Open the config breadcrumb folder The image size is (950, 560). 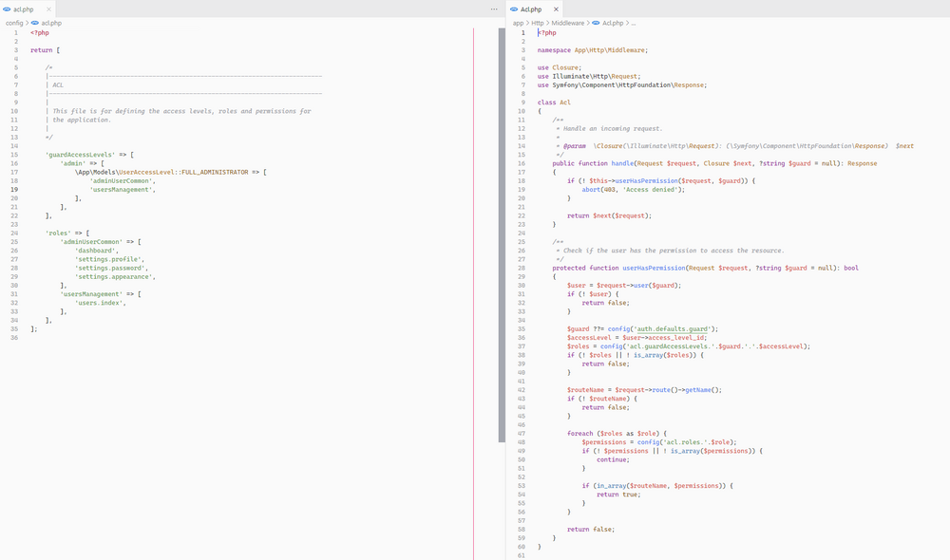point(14,23)
